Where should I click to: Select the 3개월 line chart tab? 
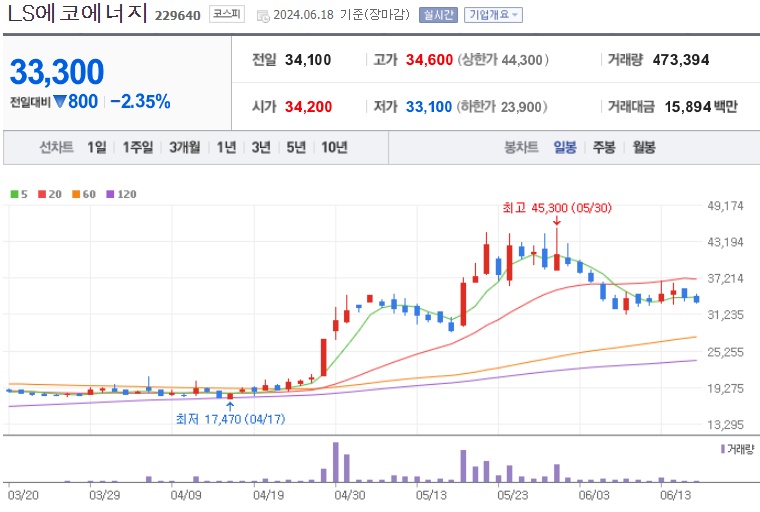click(x=184, y=147)
